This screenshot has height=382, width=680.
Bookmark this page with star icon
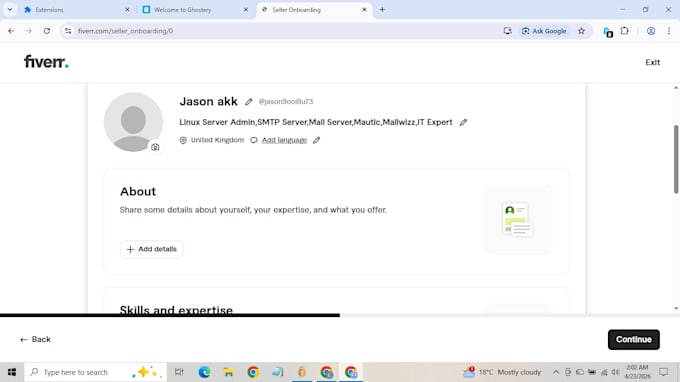[582, 31]
